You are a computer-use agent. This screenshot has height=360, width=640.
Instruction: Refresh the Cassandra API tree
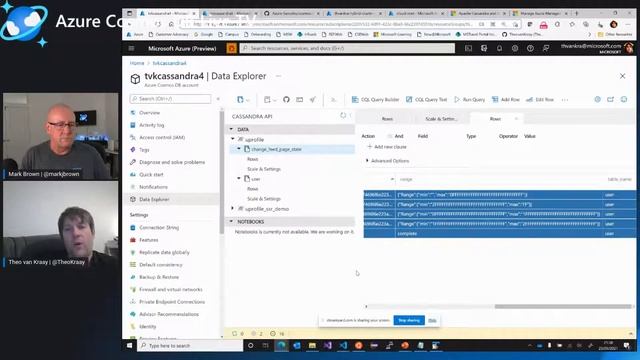click(343, 116)
